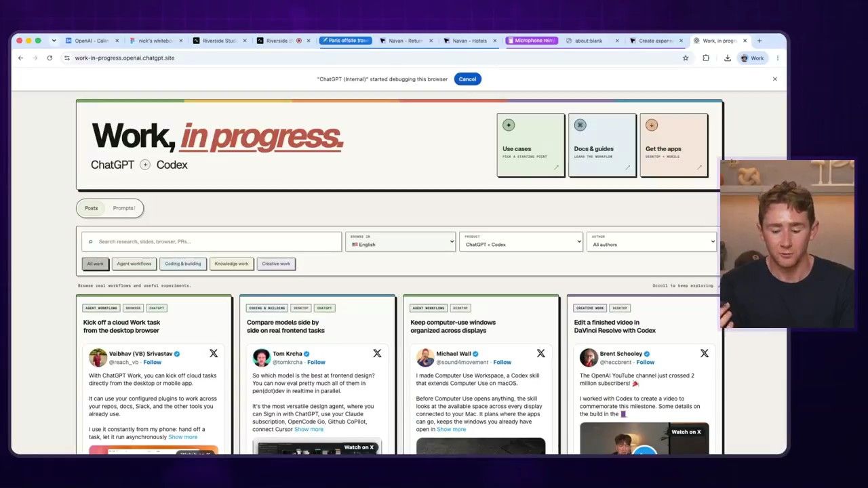Image resolution: width=868 pixels, height=488 pixels.
Task: Open Michael Wall's profile avatar
Action: 425,358
